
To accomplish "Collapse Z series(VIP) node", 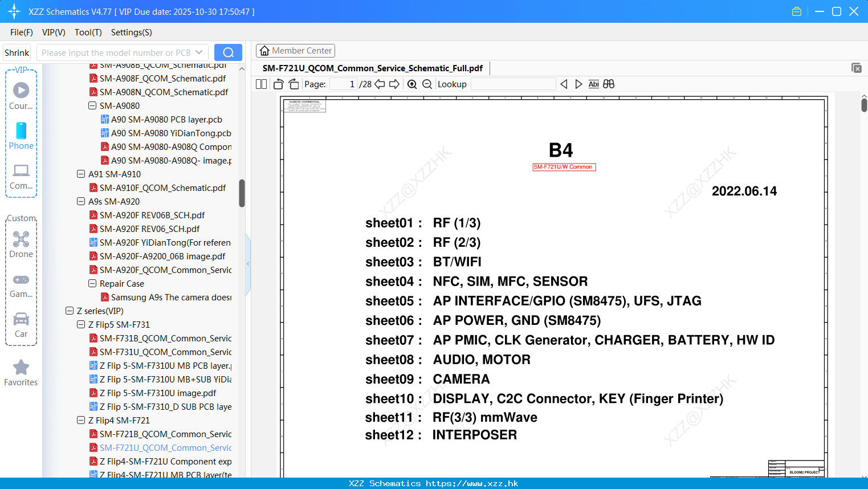I will pyautogui.click(x=70, y=311).
